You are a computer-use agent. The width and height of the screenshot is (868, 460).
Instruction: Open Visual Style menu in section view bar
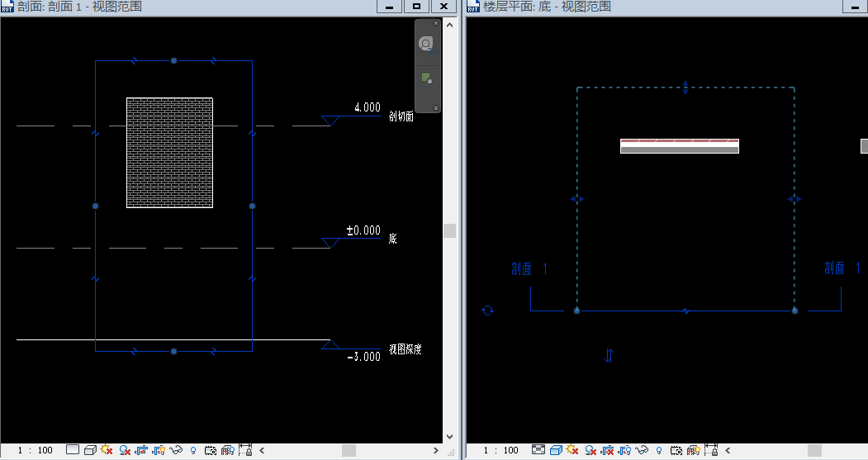90,450
